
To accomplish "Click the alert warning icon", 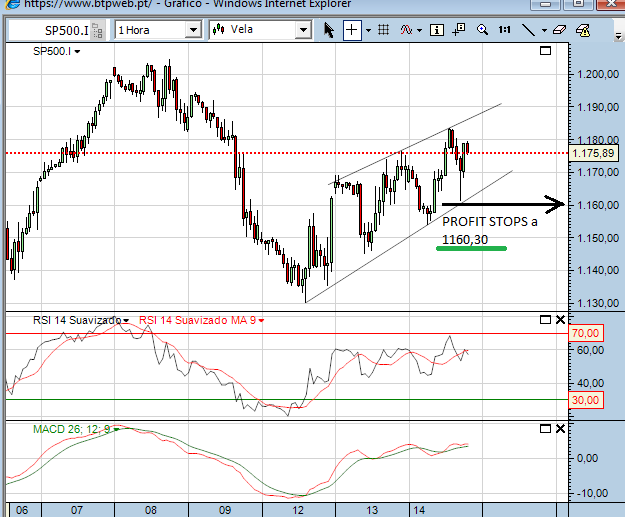I will click(x=583, y=30).
